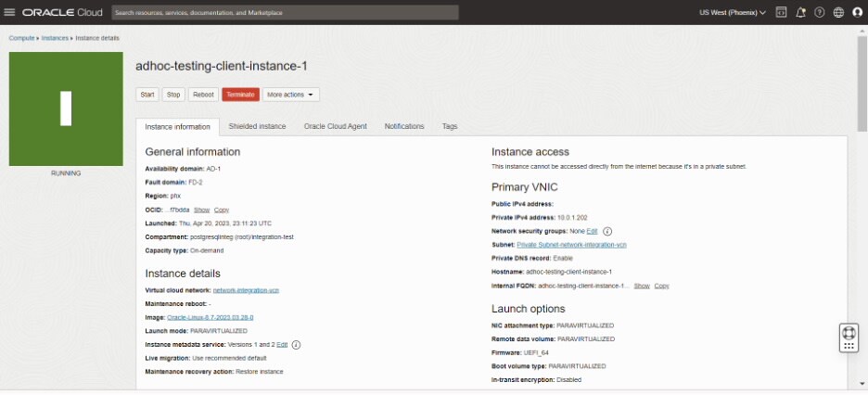Click the globe language icon
Viewport: 868px width, 395px height.
tap(838, 12)
